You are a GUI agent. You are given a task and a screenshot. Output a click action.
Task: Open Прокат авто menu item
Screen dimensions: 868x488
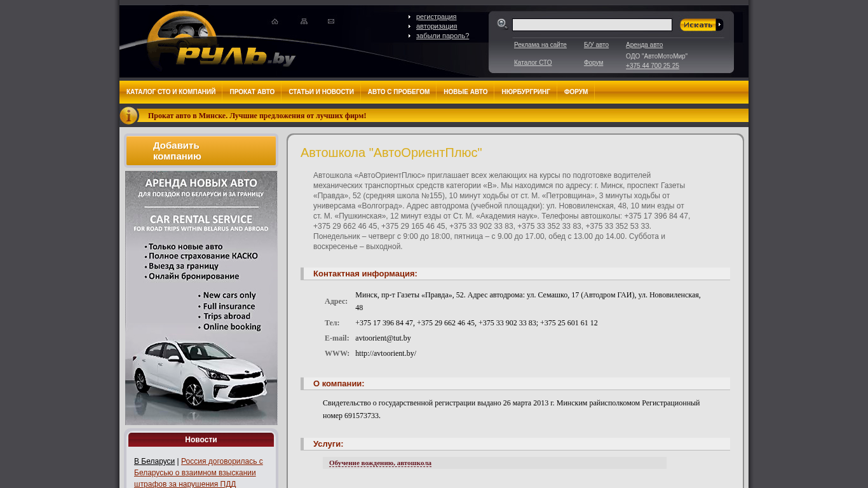[252, 92]
